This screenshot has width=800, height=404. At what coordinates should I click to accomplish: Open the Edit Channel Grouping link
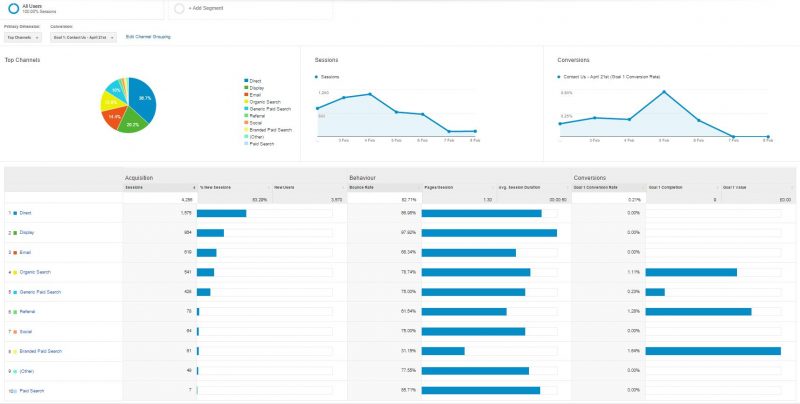(148, 37)
